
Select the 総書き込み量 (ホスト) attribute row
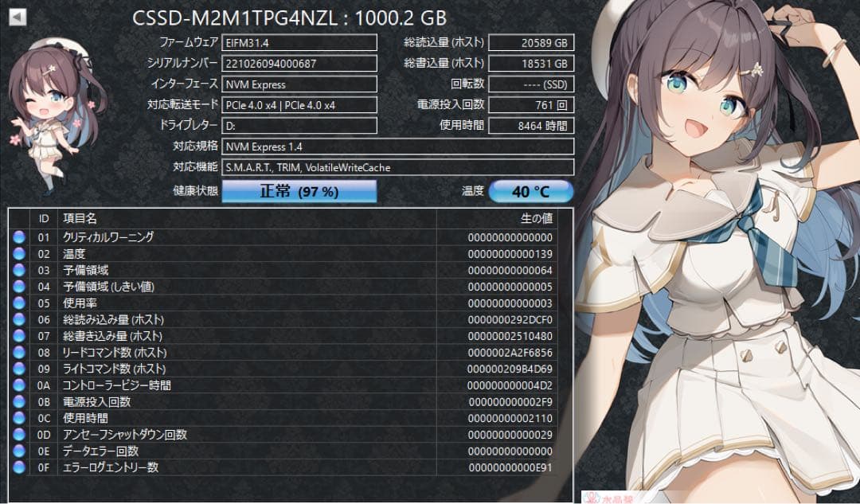click(x=239, y=336)
